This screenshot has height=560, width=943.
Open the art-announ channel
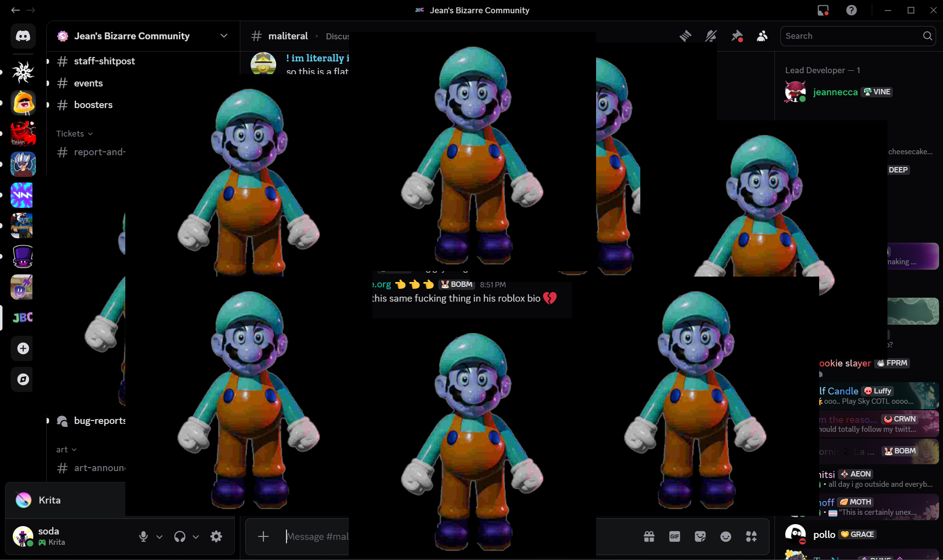point(91,468)
